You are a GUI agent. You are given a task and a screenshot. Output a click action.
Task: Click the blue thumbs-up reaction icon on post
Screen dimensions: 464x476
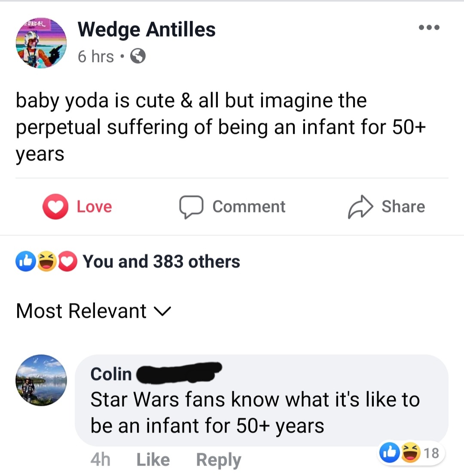(x=24, y=261)
